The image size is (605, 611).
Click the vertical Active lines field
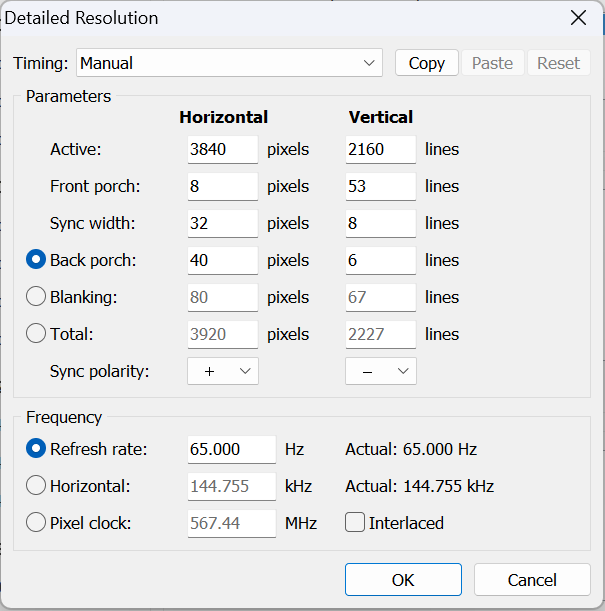[380, 149]
